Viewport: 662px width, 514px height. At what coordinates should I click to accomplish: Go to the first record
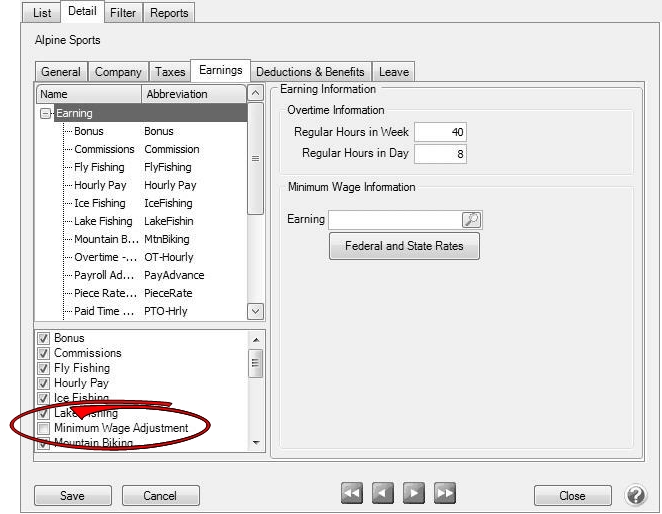click(x=352, y=493)
